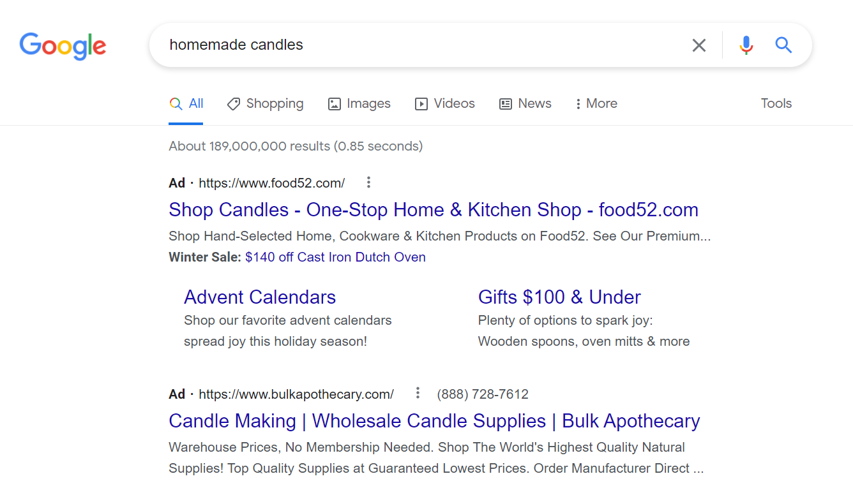Screen dimensions: 853x504
Task: Clear the search box with X icon
Action: point(699,45)
